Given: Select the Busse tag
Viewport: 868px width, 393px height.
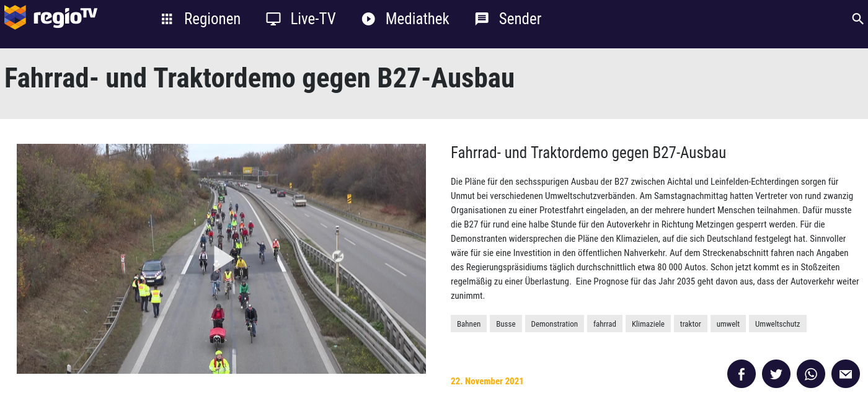Looking at the screenshot, I should [x=506, y=324].
